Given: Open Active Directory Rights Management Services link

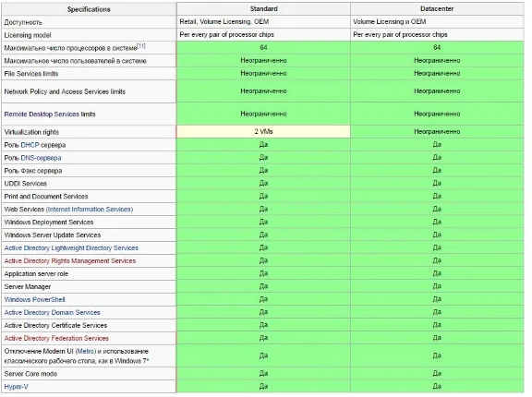Looking at the screenshot, I should pyautogui.click(x=70, y=261).
